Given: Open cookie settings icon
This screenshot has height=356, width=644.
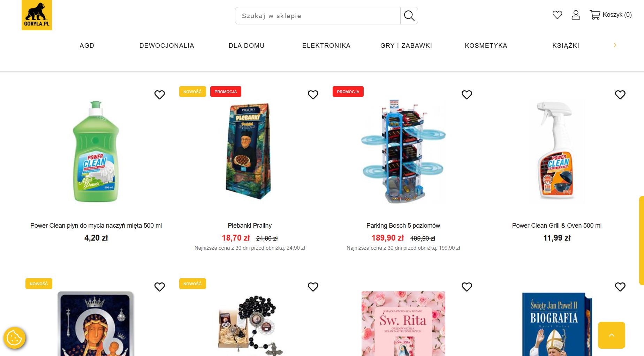Looking at the screenshot, I should [14, 338].
